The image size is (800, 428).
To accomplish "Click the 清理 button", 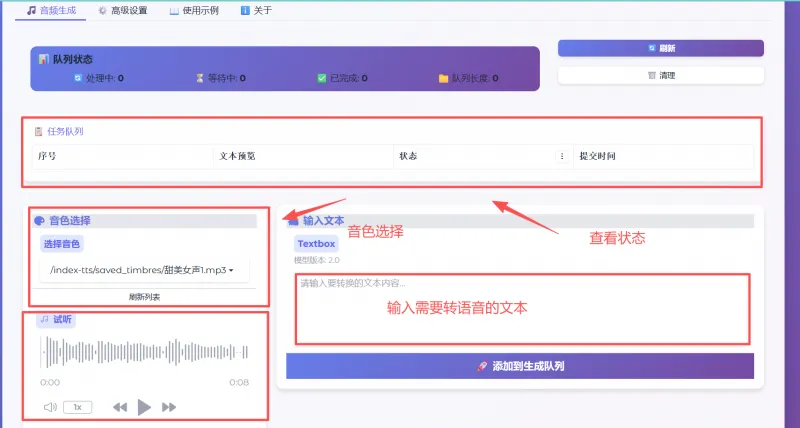I will [661, 75].
